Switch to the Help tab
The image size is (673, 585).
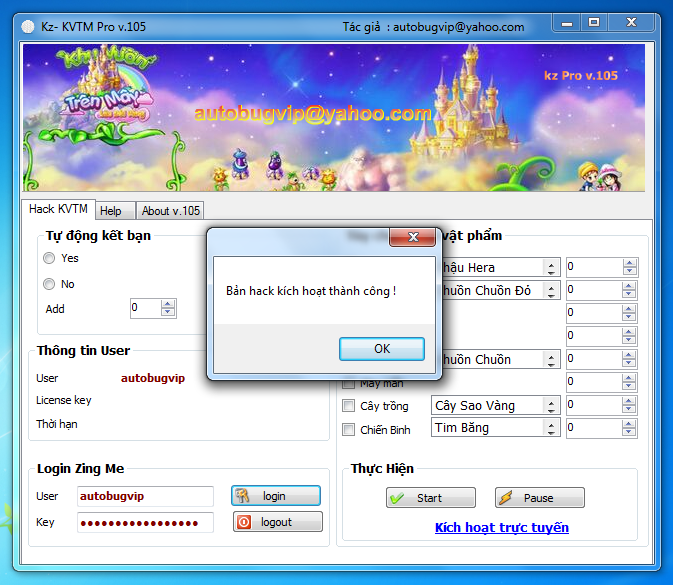tap(115, 211)
